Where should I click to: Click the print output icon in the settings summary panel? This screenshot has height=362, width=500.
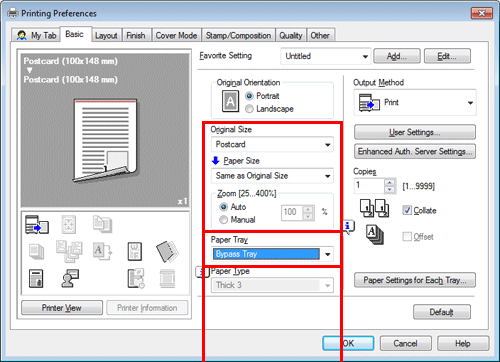[37, 225]
